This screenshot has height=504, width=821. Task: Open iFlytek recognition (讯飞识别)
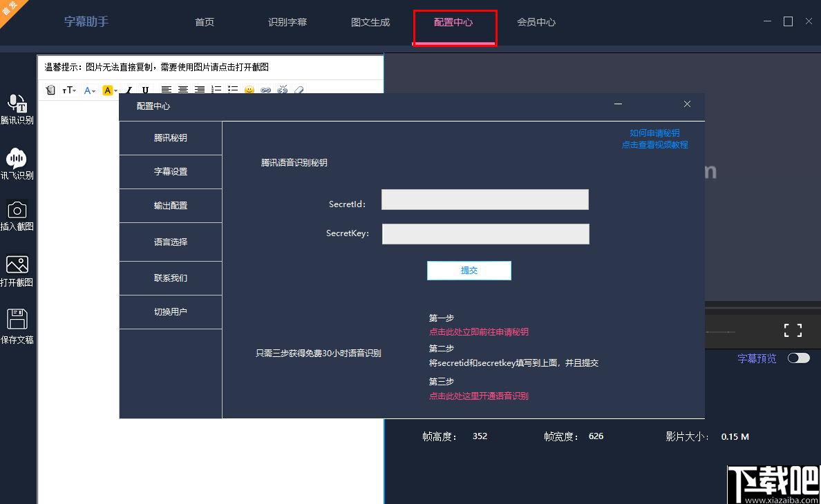[17, 164]
